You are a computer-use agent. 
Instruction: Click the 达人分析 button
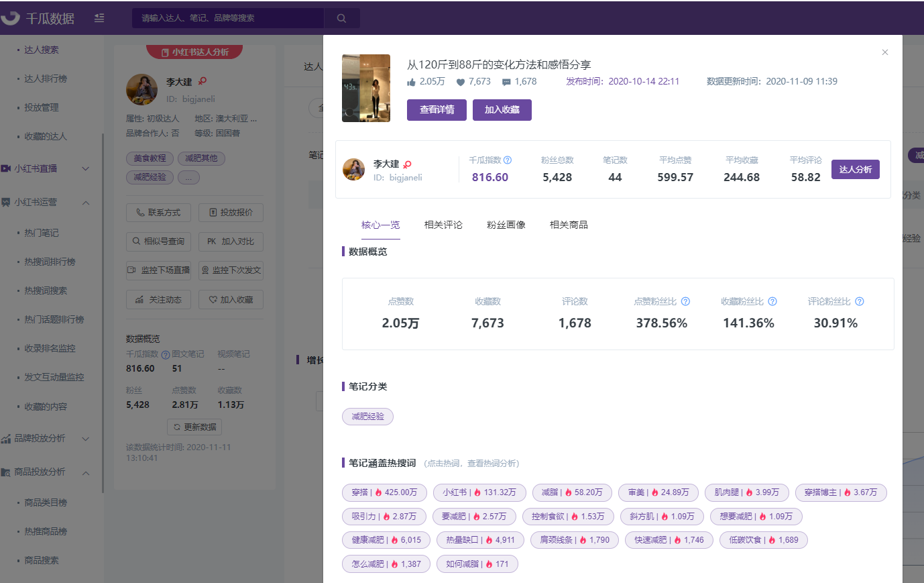tap(856, 170)
